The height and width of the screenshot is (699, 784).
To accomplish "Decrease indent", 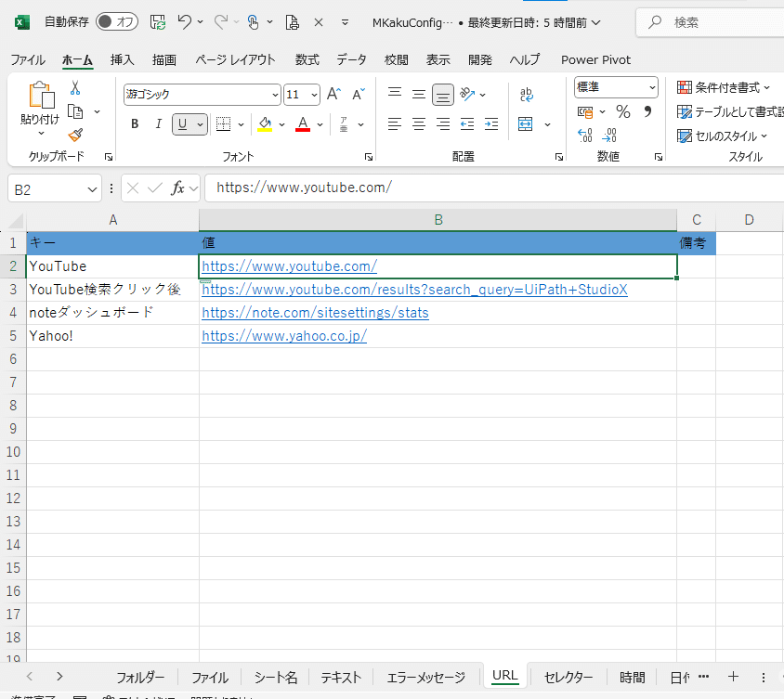I will coord(467,123).
